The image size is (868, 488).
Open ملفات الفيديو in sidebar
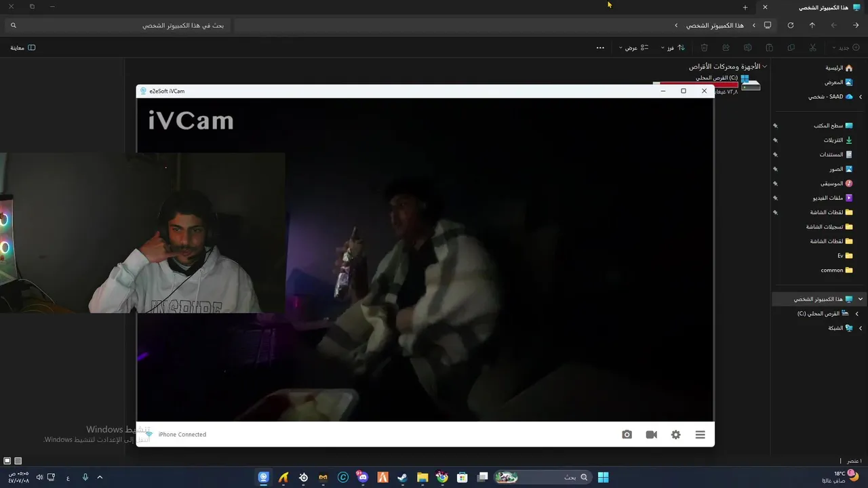coord(833,198)
